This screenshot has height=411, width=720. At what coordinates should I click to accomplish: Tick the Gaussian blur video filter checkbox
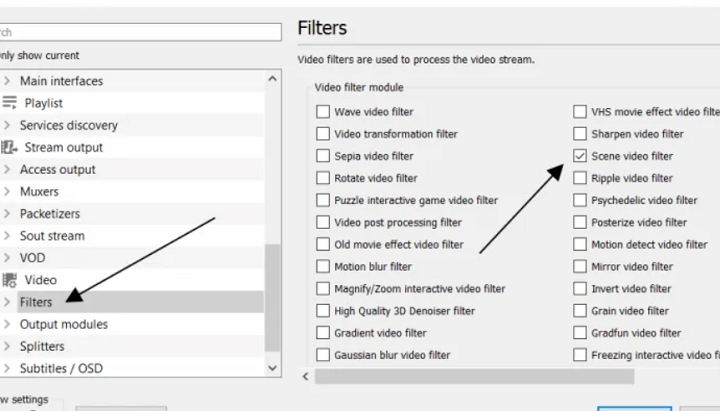pyautogui.click(x=323, y=355)
